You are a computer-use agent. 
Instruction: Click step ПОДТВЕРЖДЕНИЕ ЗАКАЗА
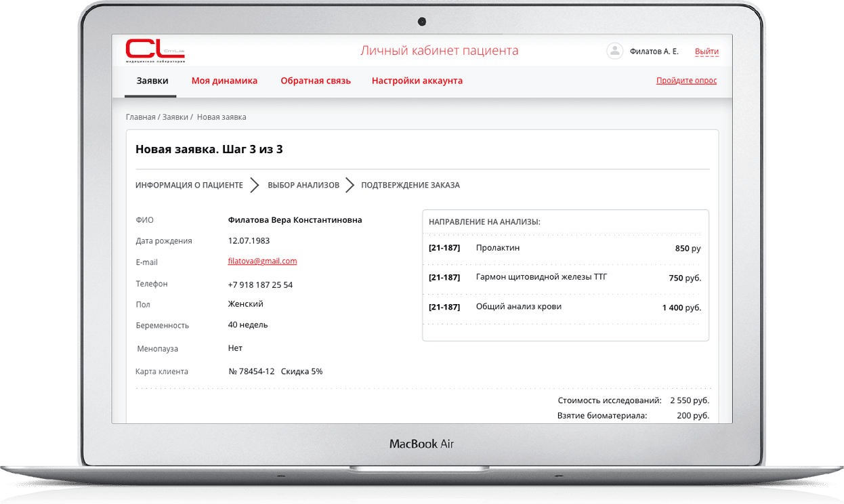coord(410,185)
